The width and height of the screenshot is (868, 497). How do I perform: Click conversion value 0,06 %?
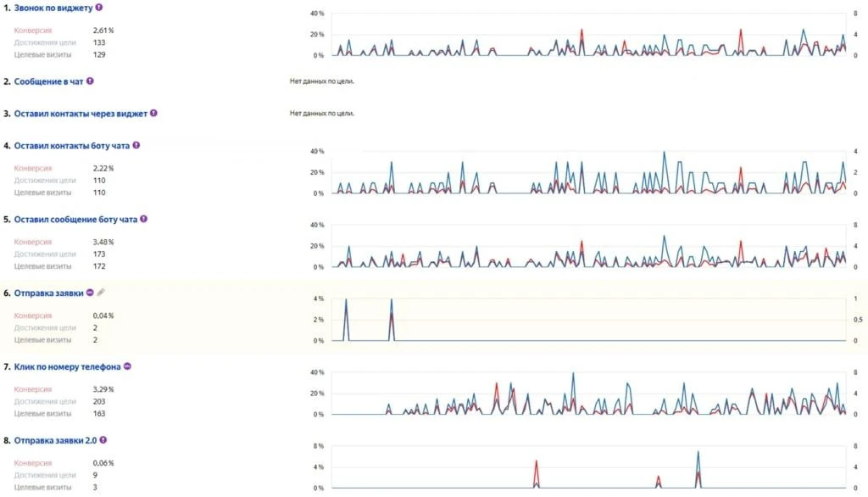coord(103,463)
